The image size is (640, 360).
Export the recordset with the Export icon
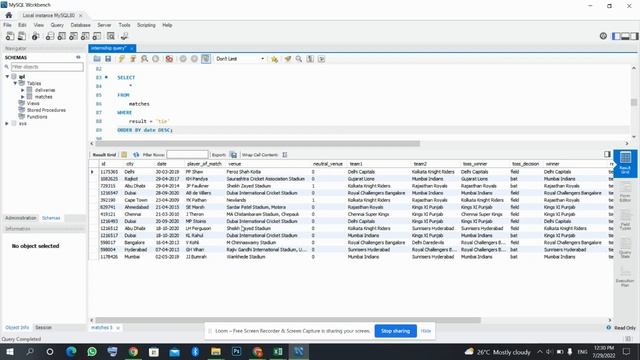[x=233, y=155]
